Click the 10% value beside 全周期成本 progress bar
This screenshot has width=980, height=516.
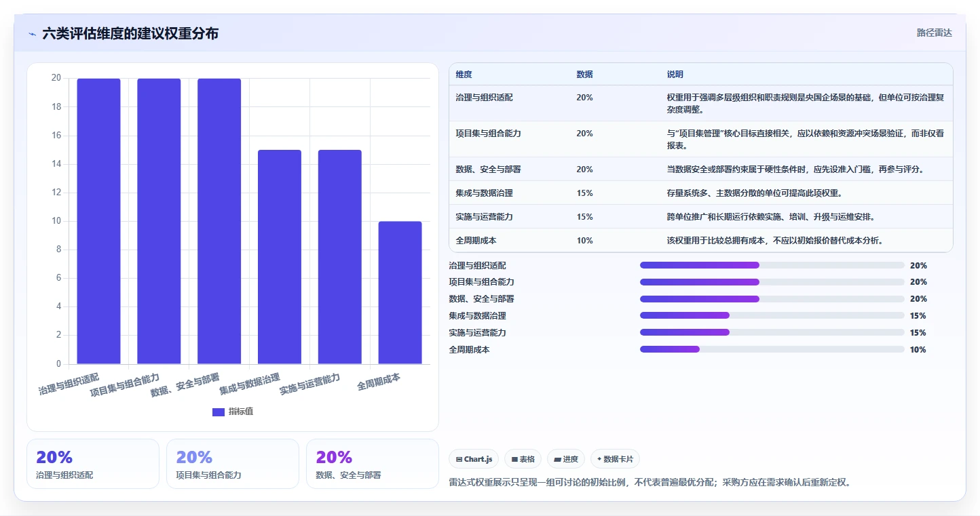click(918, 350)
